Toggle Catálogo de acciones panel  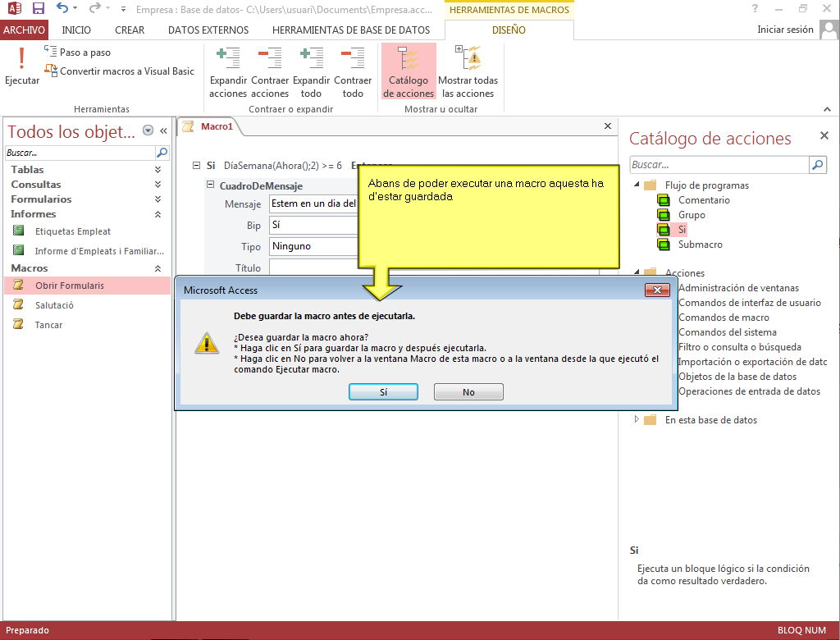point(409,72)
